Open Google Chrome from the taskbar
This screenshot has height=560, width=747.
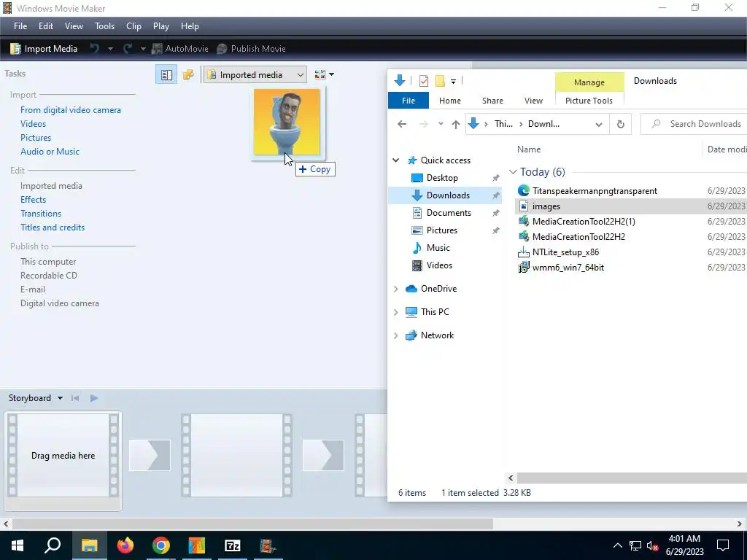tap(161, 545)
